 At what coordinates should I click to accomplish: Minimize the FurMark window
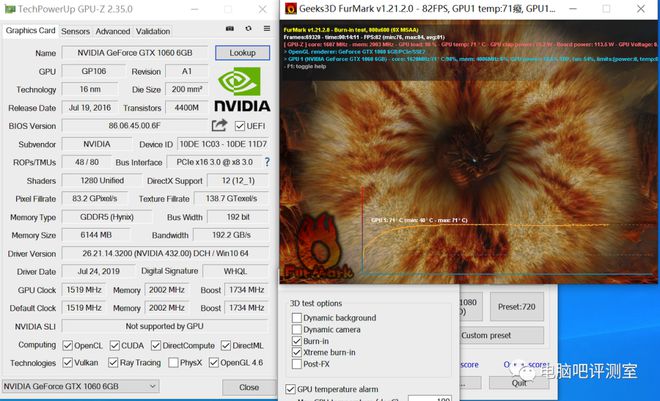(x=573, y=8)
